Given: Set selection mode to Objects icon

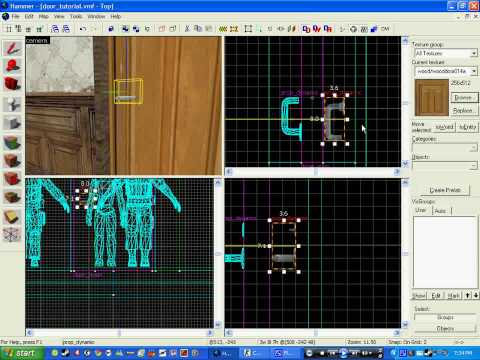Looking at the screenshot, I should [317, 29].
